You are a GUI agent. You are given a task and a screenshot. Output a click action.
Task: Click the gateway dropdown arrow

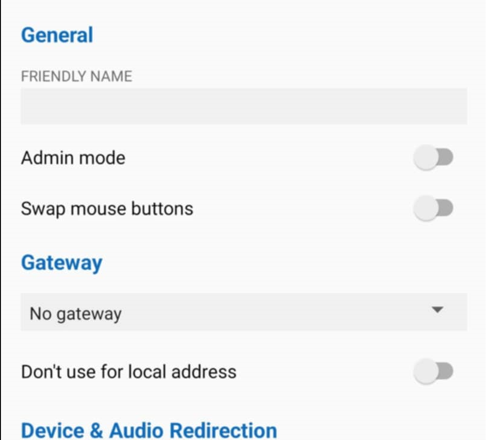(437, 310)
